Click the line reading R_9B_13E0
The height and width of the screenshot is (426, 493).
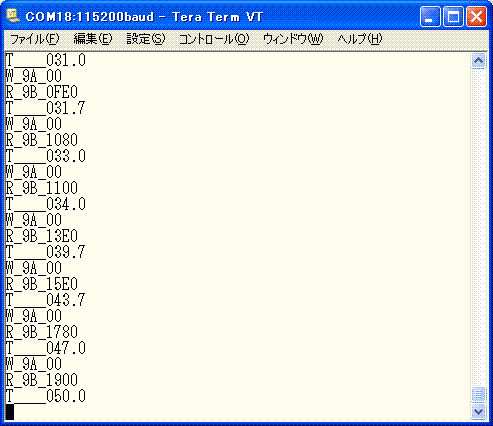tap(42, 236)
